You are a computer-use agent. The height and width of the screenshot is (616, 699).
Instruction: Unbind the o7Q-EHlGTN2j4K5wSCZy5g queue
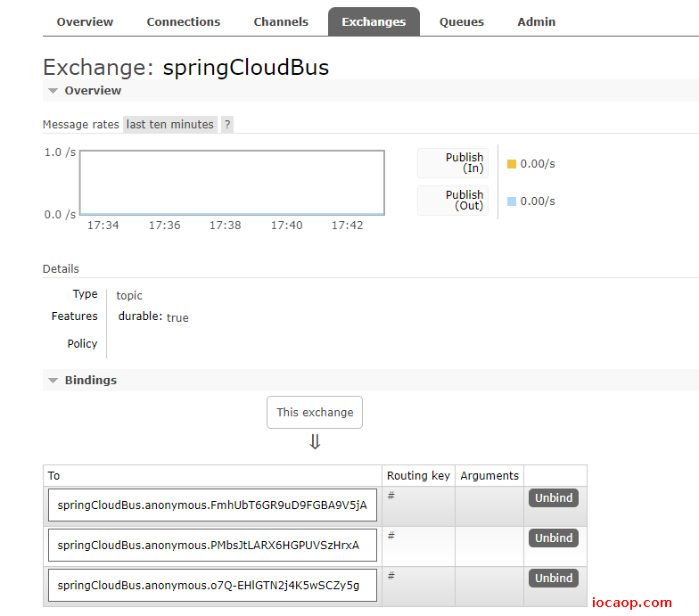[553, 578]
